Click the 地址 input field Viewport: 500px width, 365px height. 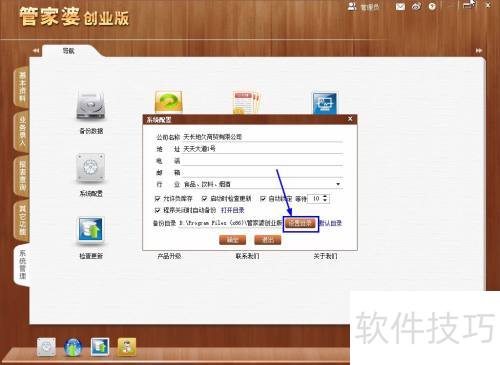pos(263,149)
